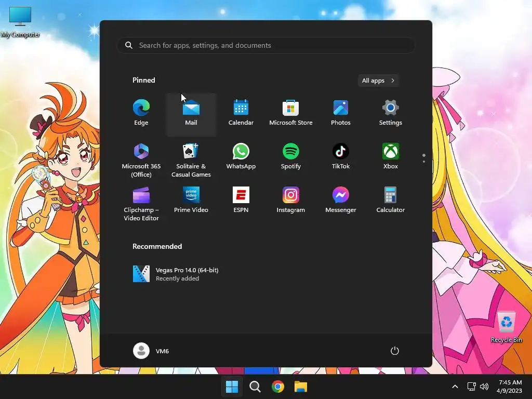Open the Xbox app

[391, 157]
